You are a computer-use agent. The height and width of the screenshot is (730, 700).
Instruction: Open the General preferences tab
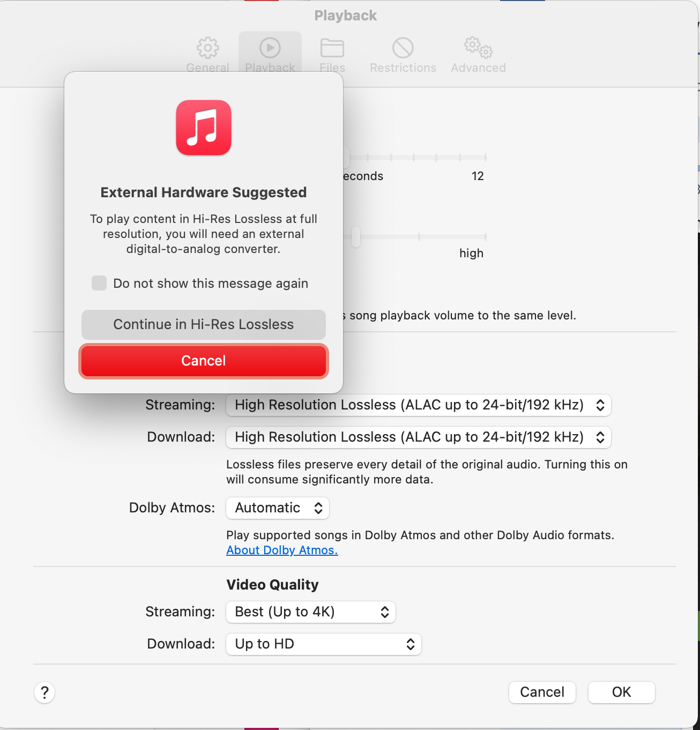click(x=207, y=55)
